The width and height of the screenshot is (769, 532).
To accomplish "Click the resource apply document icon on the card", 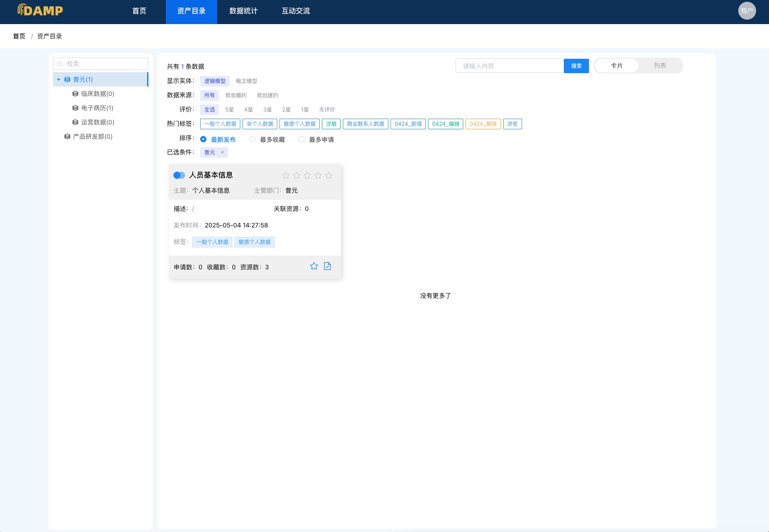I will 327,266.
